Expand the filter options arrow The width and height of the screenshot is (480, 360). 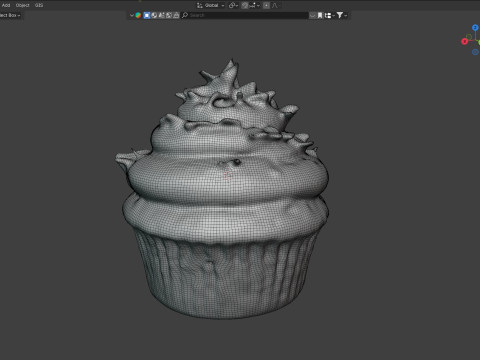click(346, 15)
